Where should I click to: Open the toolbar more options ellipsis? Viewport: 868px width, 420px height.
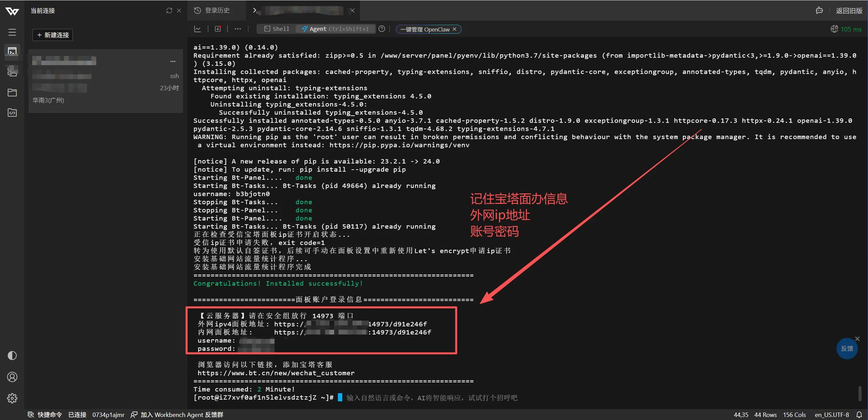tap(238, 29)
